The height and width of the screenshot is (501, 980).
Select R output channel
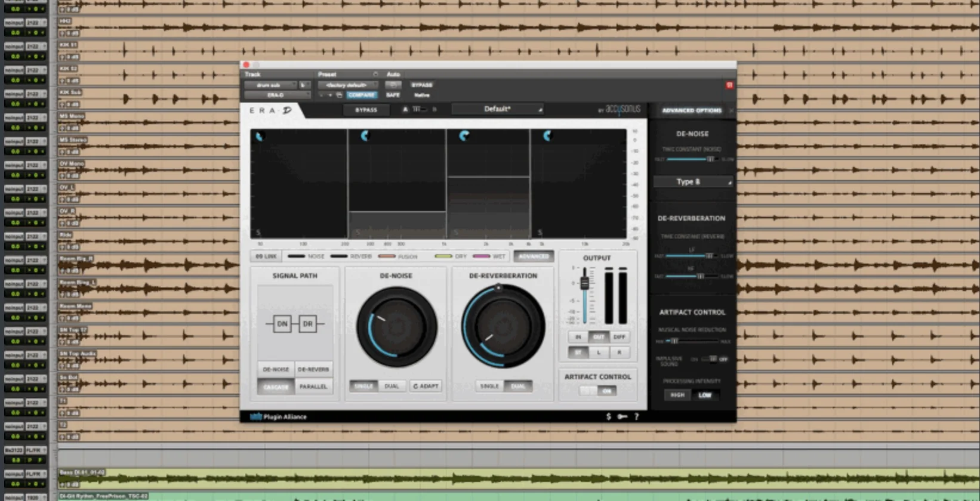pos(619,352)
